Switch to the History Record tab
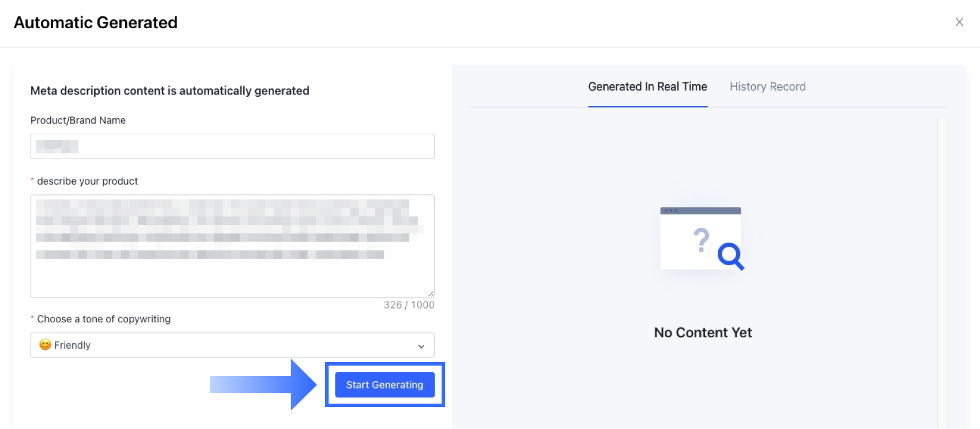980x429 pixels. pos(767,86)
